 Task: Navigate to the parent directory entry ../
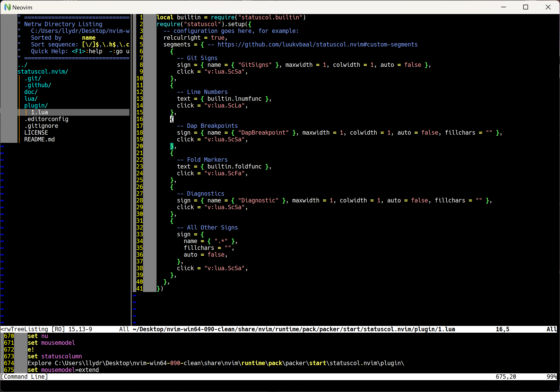(x=23, y=65)
